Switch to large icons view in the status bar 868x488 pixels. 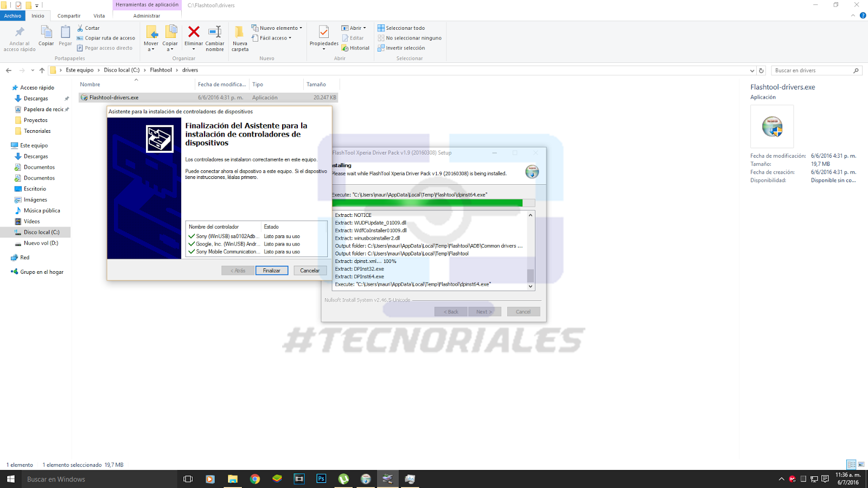click(x=861, y=465)
